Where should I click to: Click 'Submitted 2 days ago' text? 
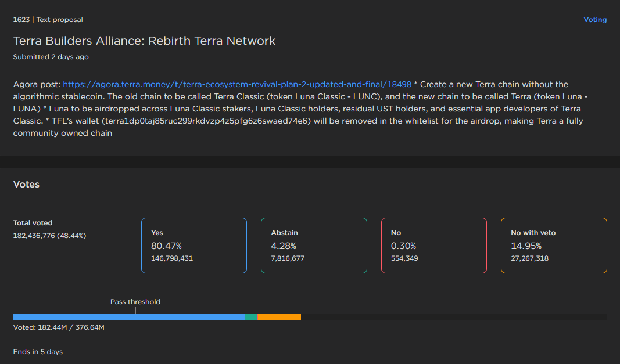[x=51, y=57]
